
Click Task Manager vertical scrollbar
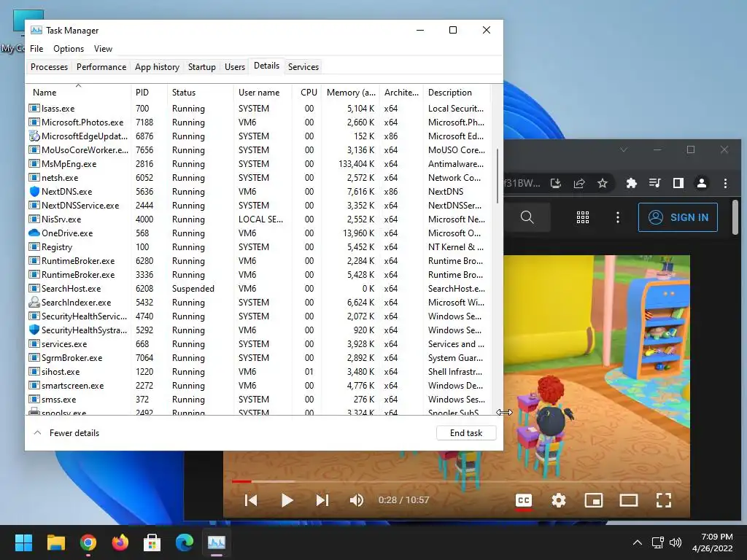coord(498,176)
